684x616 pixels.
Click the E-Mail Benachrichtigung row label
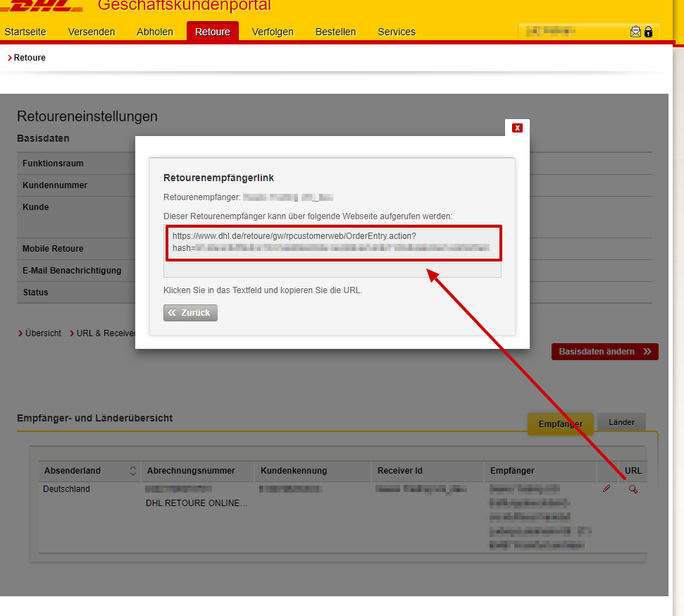[x=72, y=270]
